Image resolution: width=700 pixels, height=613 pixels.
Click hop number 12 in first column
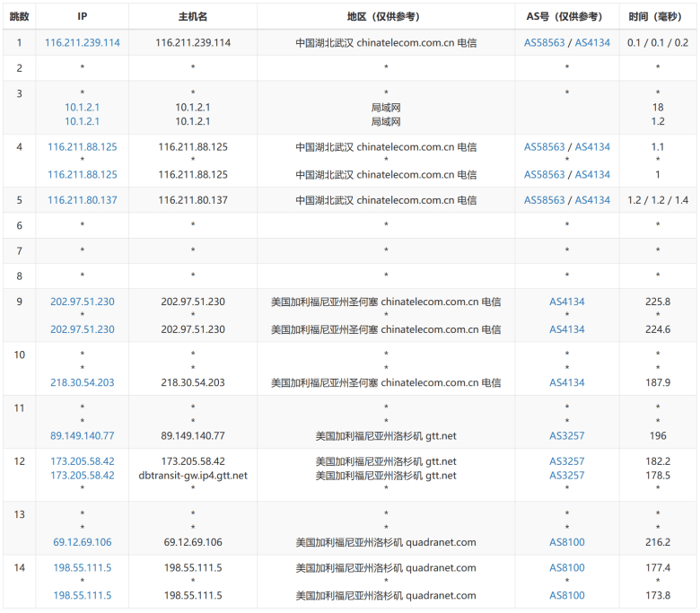(x=19, y=461)
